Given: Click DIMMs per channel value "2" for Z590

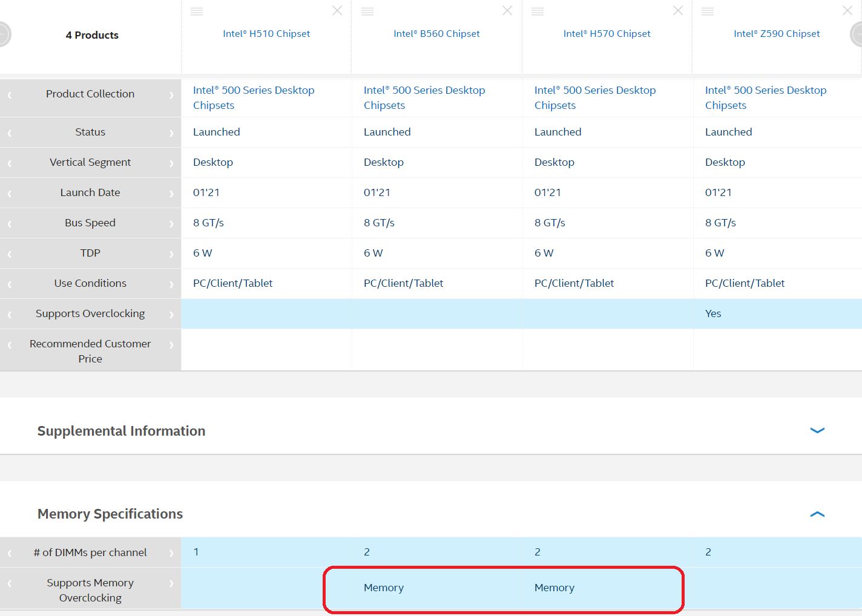Looking at the screenshot, I should coord(708,552).
